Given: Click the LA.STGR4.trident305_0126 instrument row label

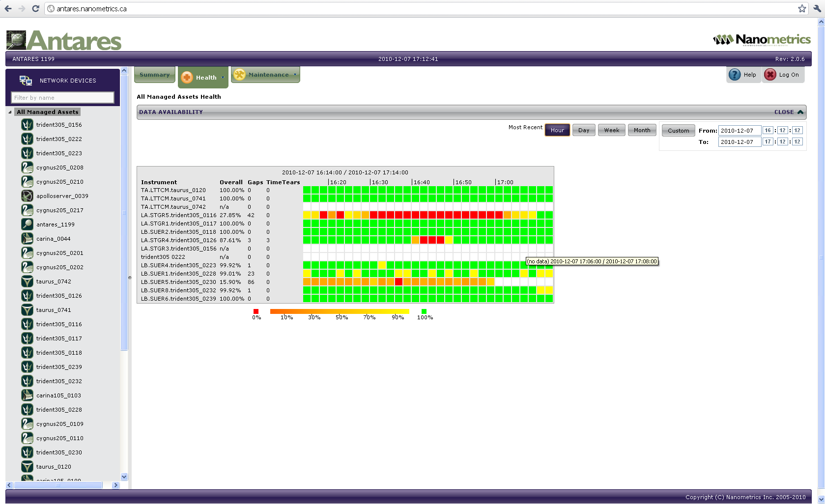Looking at the screenshot, I should pos(178,240).
